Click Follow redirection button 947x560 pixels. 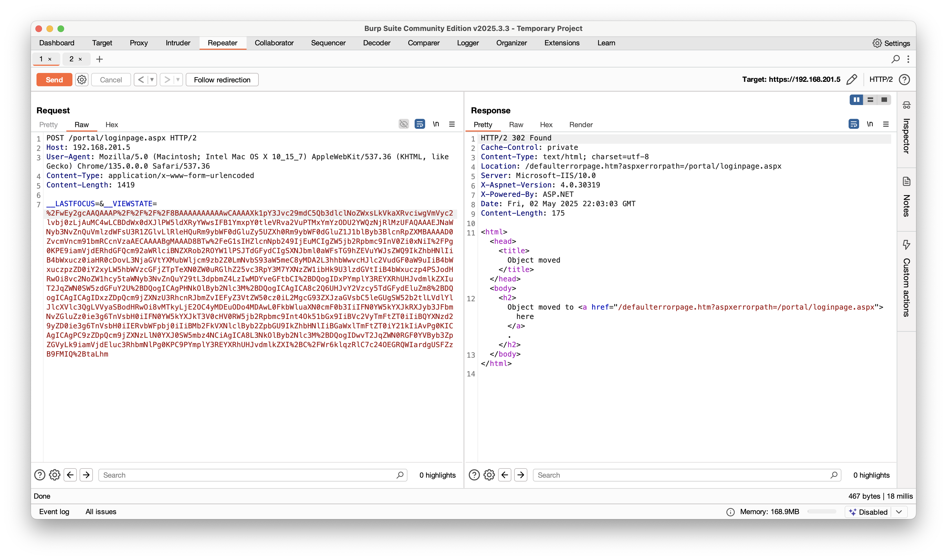222,80
